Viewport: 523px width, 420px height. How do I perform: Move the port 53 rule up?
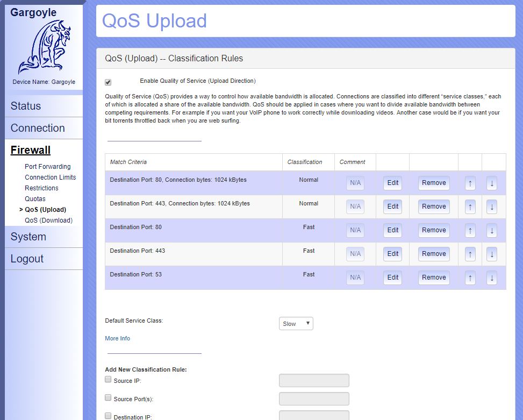click(470, 277)
